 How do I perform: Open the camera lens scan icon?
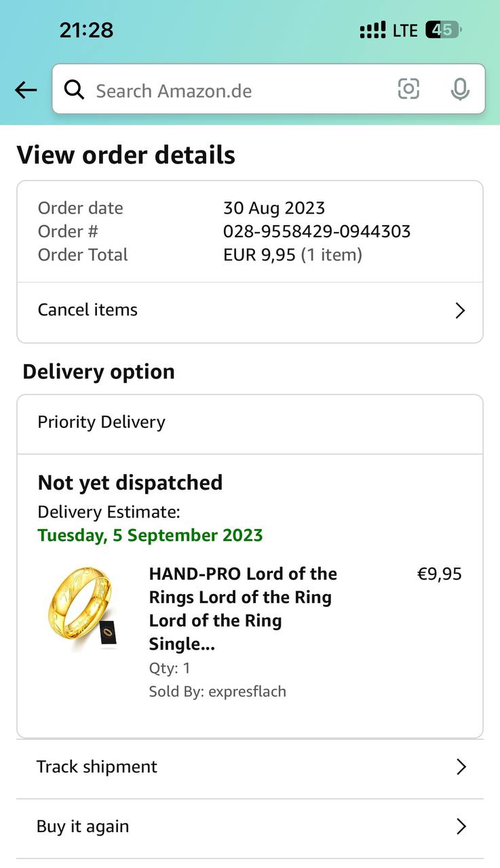pos(408,89)
